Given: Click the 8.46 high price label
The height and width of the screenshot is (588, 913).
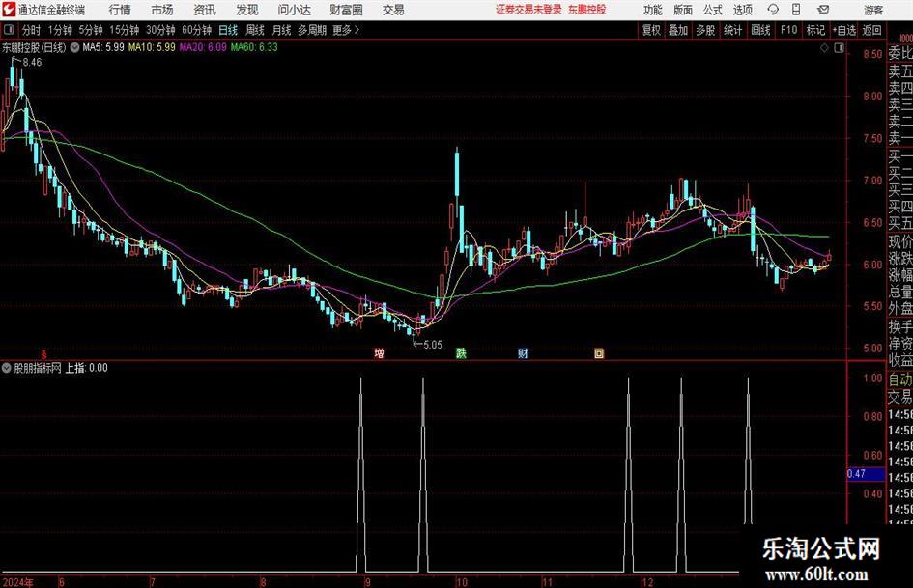Looking at the screenshot, I should click(32, 62).
